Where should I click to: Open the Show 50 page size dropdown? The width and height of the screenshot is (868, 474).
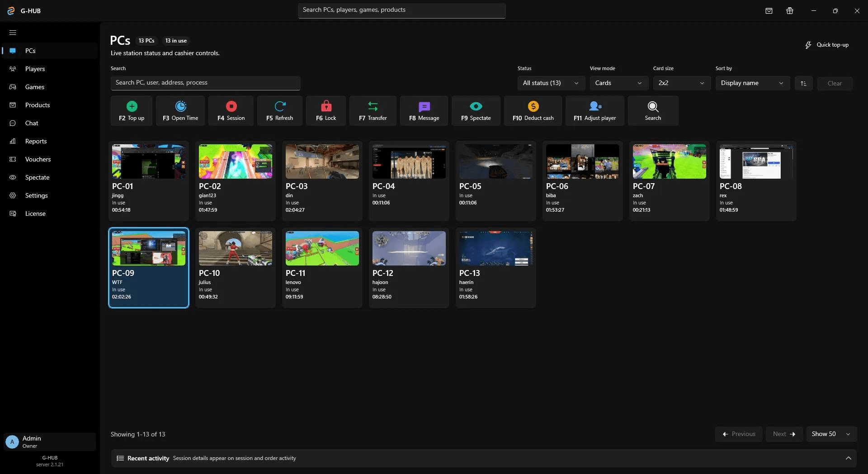[x=831, y=434]
